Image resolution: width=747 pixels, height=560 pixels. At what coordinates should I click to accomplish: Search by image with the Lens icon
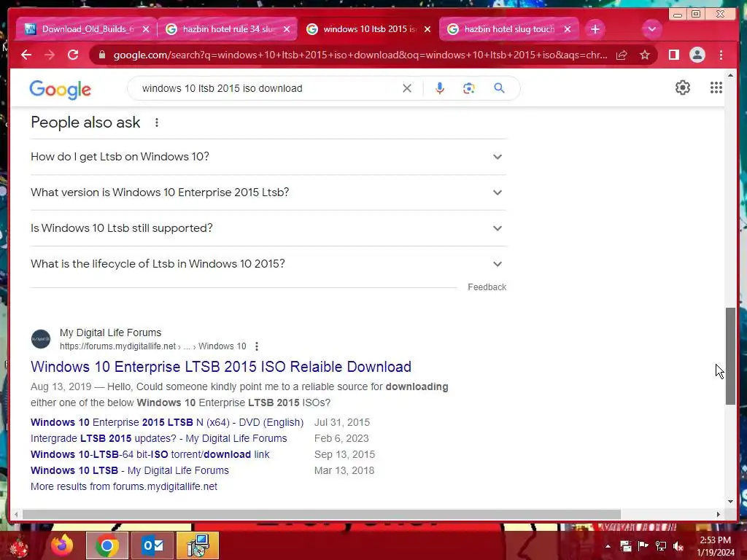click(x=469, y=88)
